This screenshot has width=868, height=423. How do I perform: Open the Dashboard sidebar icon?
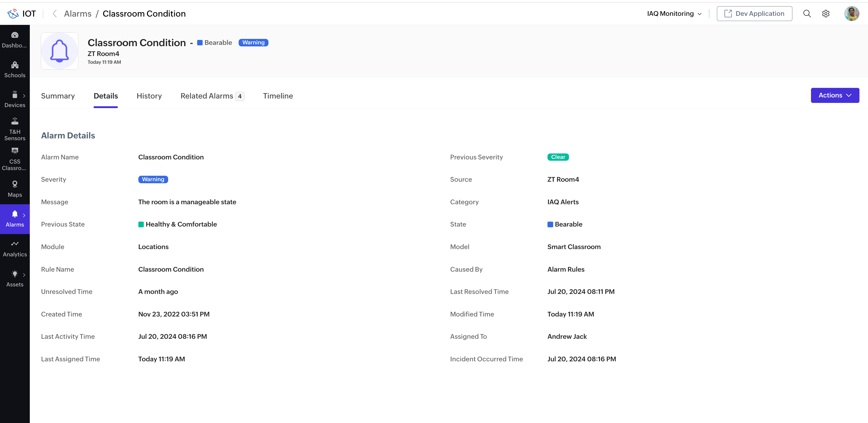[15, 39]
